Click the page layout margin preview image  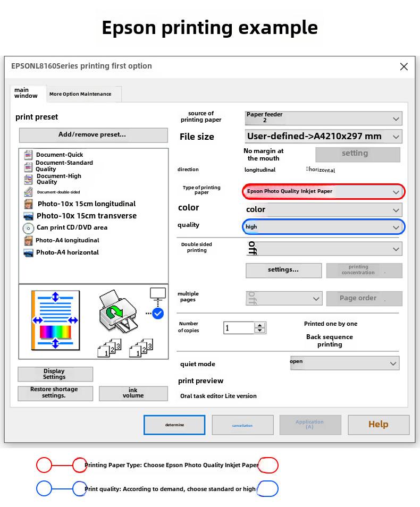click(x=55, y=320)
